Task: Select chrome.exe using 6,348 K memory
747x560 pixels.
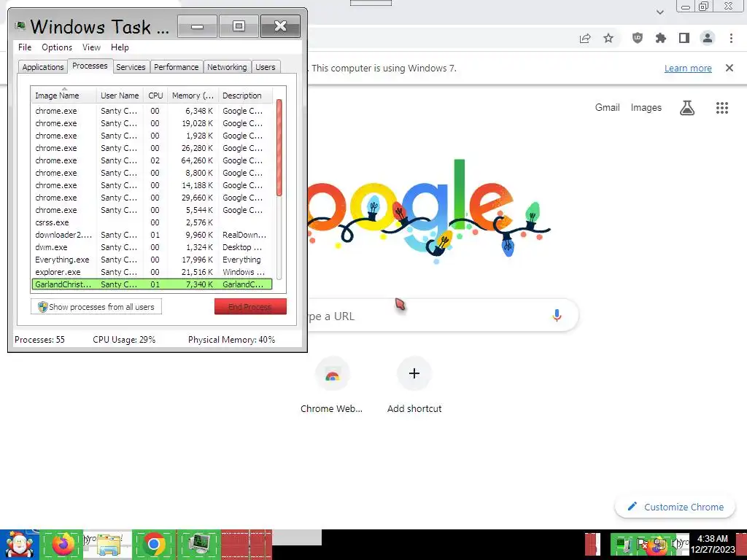Action: [x=152, y=111]
